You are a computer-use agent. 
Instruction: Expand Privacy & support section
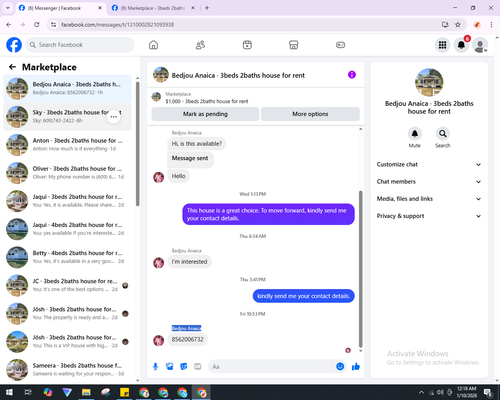point(429,216)
